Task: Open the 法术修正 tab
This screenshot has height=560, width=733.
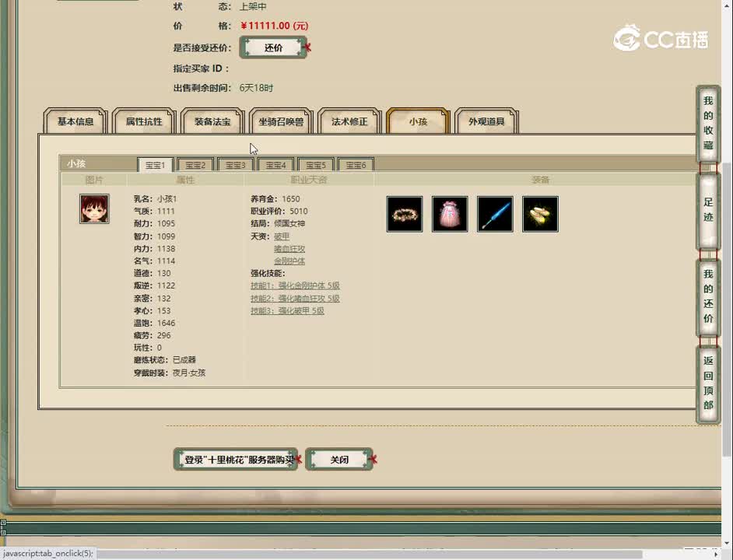Action: [x=349, y=121]
